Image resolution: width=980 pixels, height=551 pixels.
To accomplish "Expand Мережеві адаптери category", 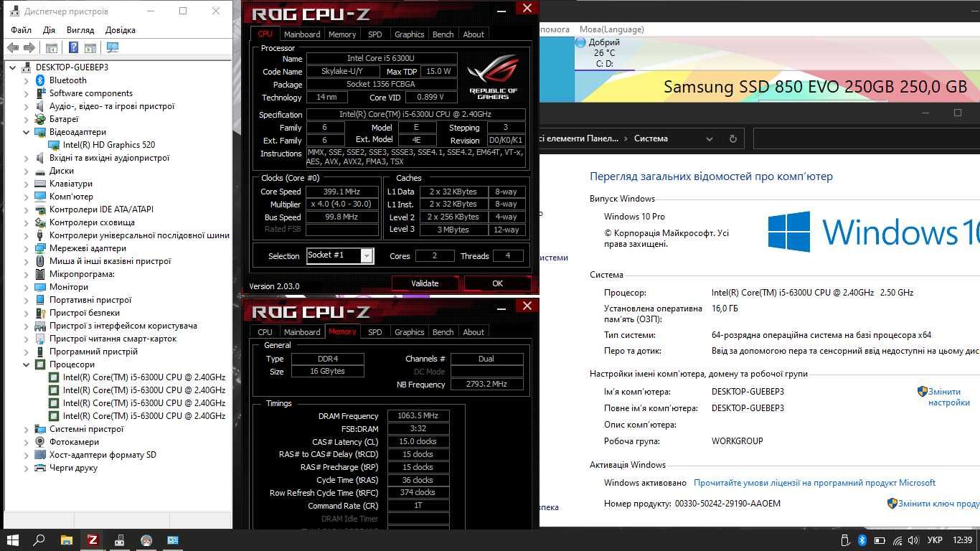I will coord(27,248).
